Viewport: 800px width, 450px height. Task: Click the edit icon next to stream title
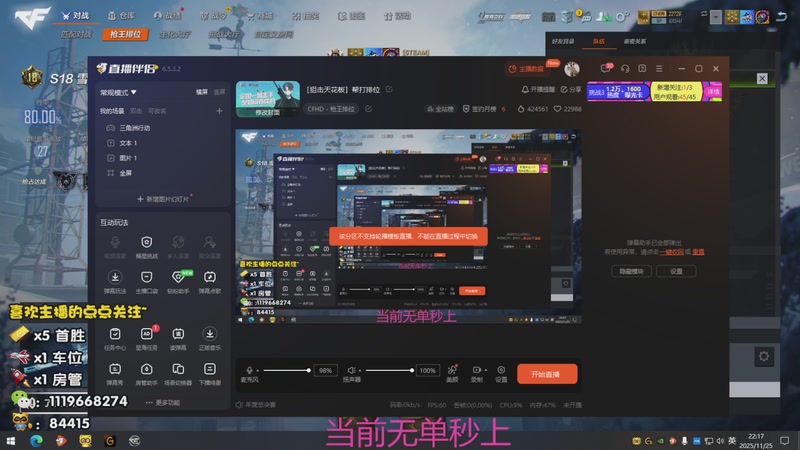click(389, 89)
